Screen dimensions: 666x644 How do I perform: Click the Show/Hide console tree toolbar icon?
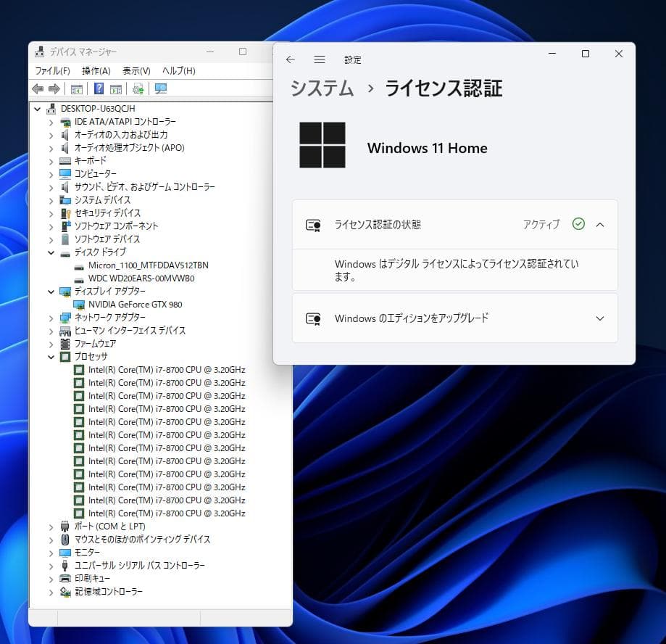click(x=76, y=88)
